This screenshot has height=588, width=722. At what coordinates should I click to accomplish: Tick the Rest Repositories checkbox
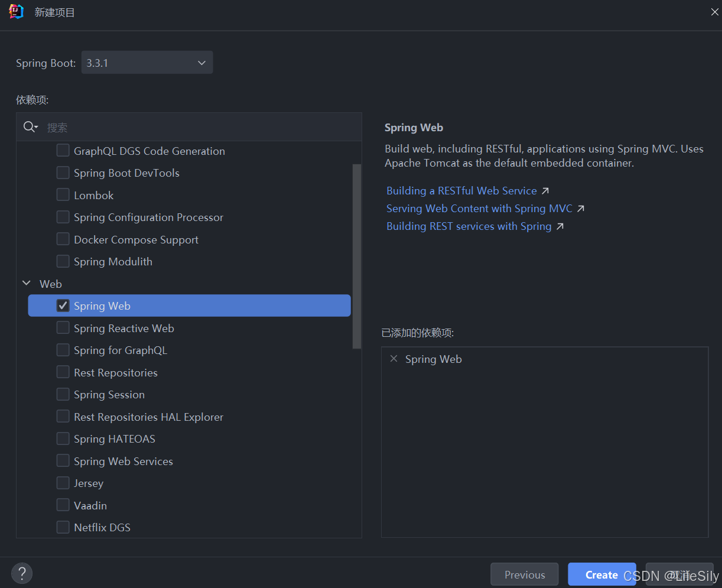63,372
